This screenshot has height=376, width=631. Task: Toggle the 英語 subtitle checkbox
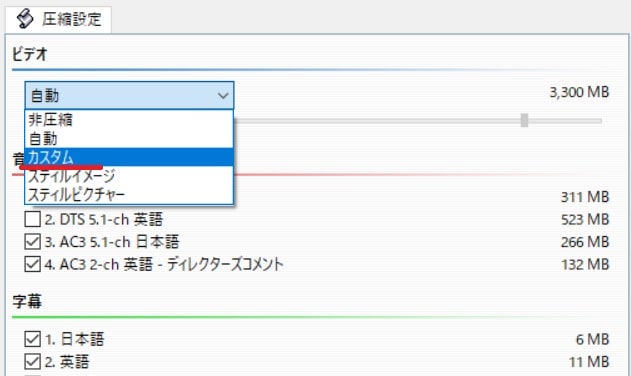click(x=32, y=362)
